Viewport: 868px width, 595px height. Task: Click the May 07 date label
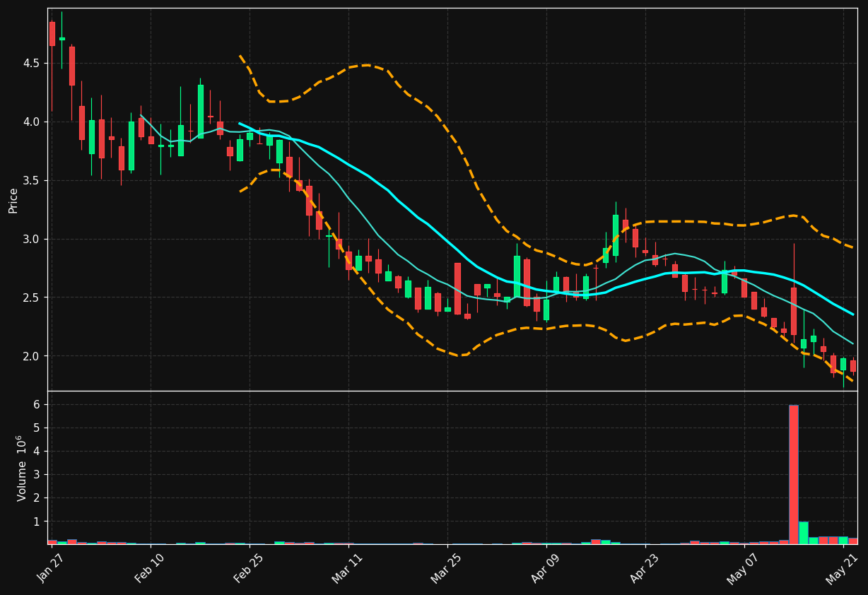(x=744, y=568)
